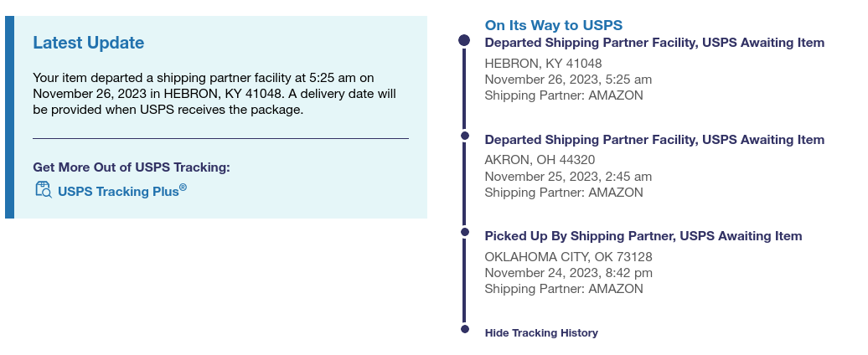Click the Oklahoma City event timeline dot
Viewport: 868px width, 355px height.
tap(464, 232)
